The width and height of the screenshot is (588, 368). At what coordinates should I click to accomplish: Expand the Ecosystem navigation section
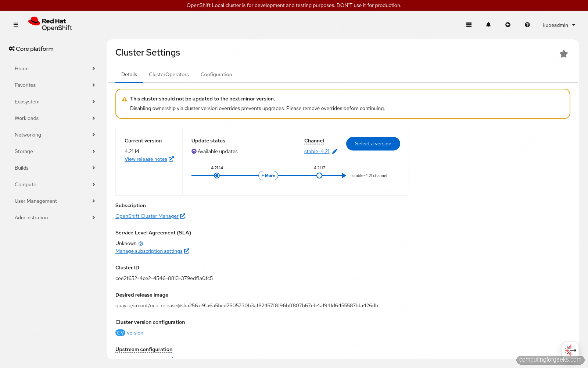coord(54,102)
